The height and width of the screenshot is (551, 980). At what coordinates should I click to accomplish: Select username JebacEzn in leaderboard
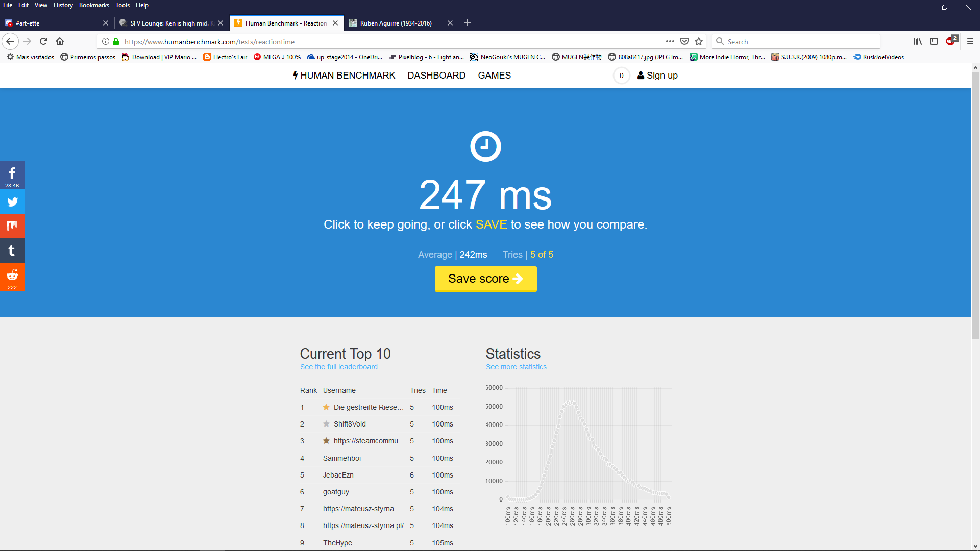click(x=338, y=475)
